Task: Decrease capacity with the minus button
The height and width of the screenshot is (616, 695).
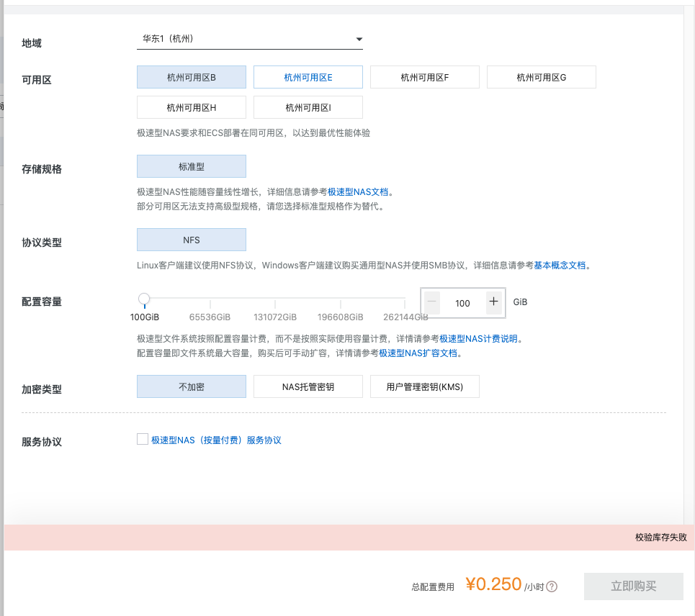Action: [431, 303]
